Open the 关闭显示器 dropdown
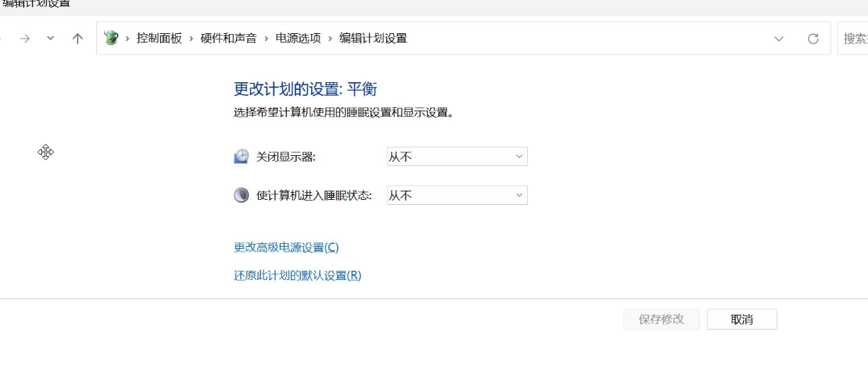The width and height of the screenshot is (868, 392). (x=457, y=157)
